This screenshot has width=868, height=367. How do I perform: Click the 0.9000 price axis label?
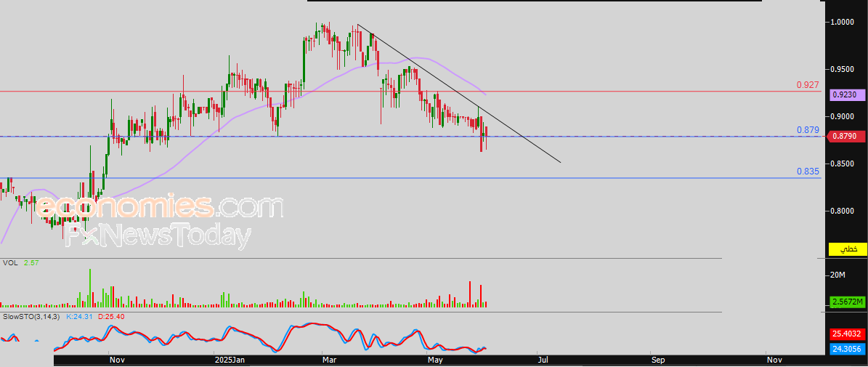point(842,117)
